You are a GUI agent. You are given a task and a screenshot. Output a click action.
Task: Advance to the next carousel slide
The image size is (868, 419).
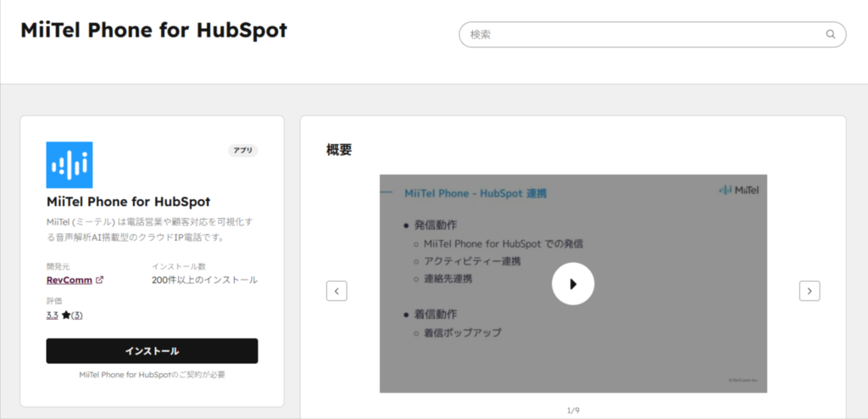(810, 291)
